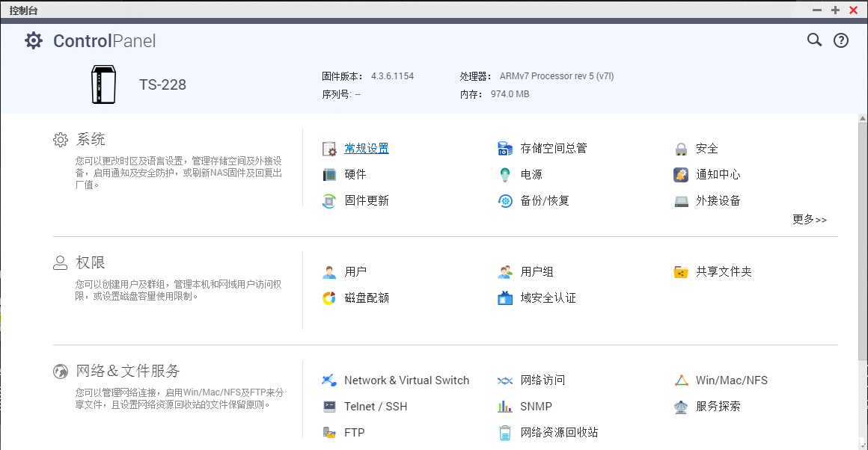
Task: Click the 共享文件夹 label
Action: coord(724,272)
